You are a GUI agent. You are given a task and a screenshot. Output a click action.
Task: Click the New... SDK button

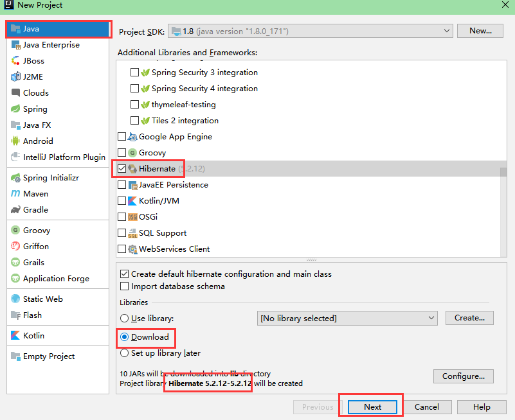pos(480,31)
